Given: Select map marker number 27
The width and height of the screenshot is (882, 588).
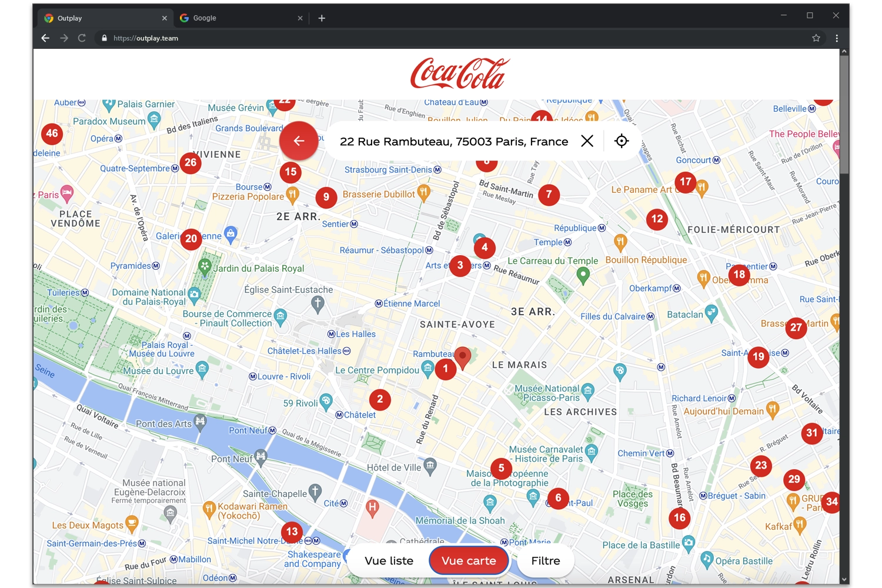Looking at the screenshot, I should pos(796,328).
